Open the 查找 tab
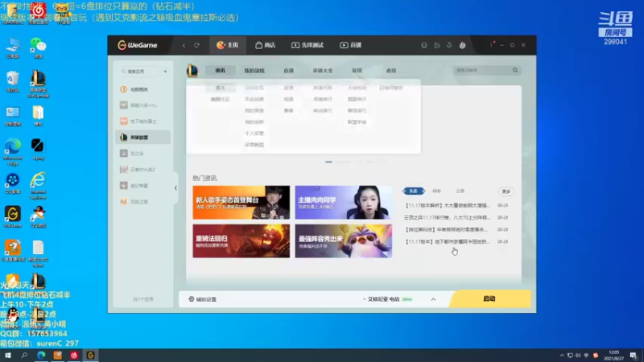 coord(391,71)
